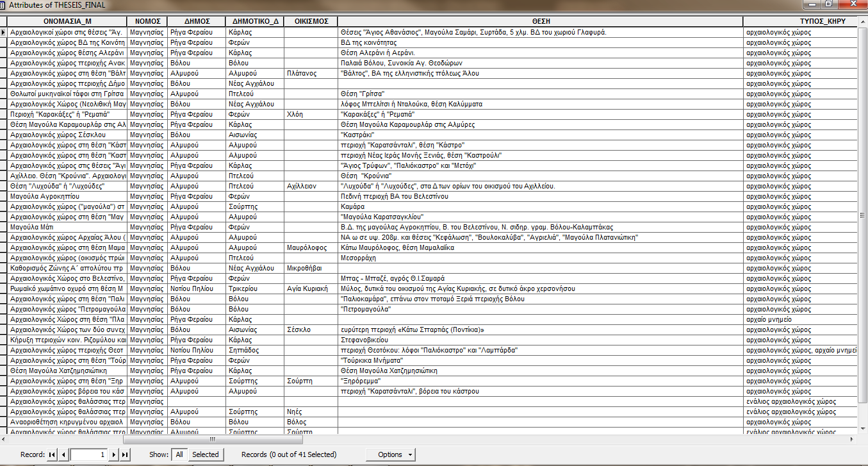
Task: Click the vertical scrollbar down arrow
Action: pos(863,429)
